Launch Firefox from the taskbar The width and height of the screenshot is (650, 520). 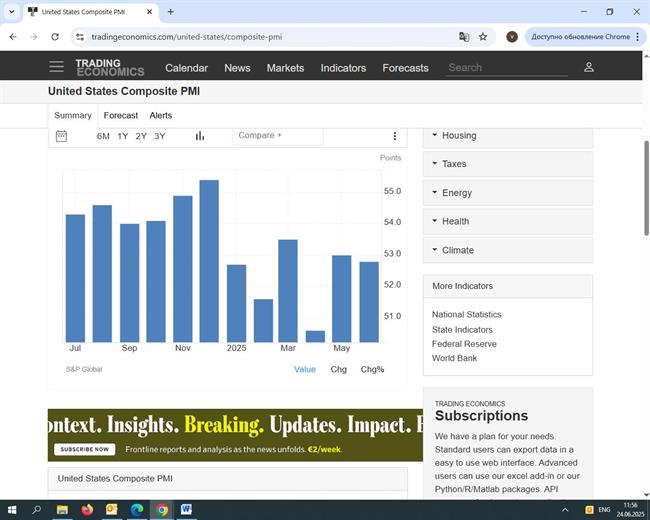[87, 510]
